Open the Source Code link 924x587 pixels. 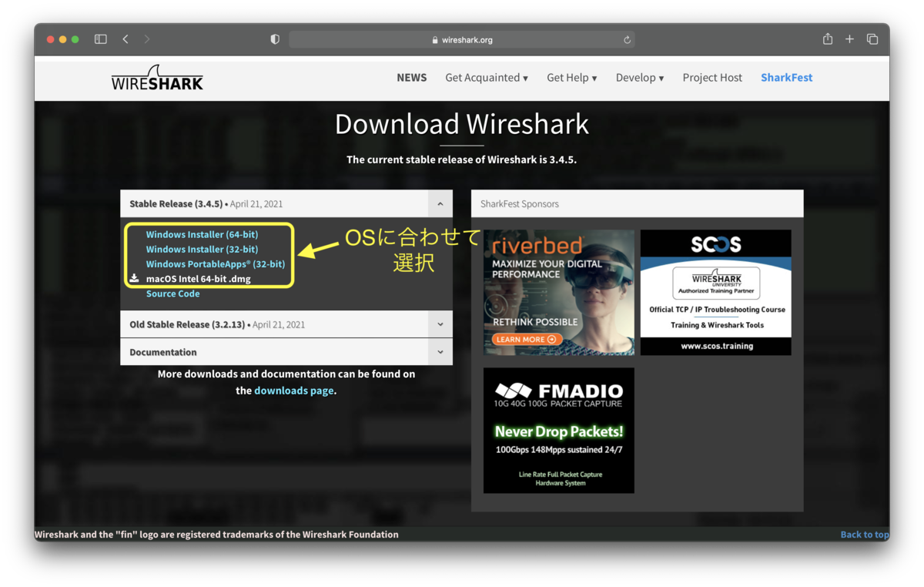(x=173, y=293)
